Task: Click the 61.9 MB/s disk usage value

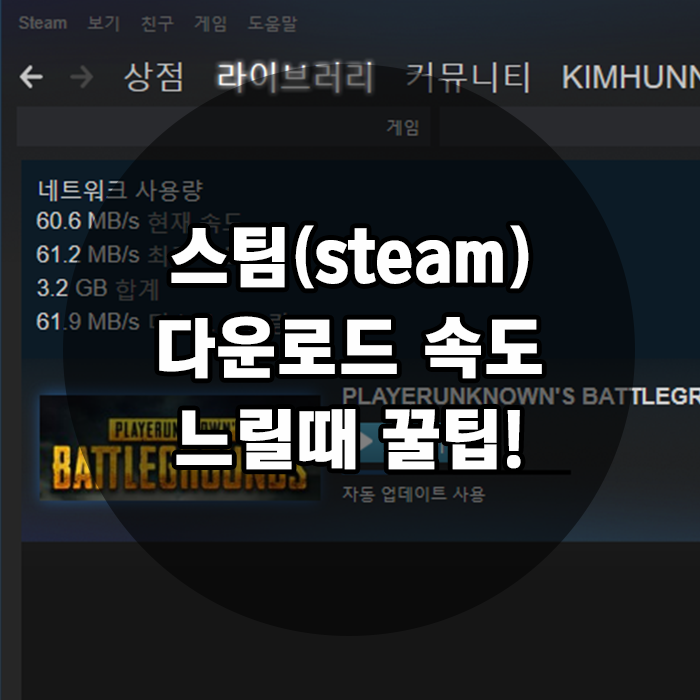Action: [88, 321]
